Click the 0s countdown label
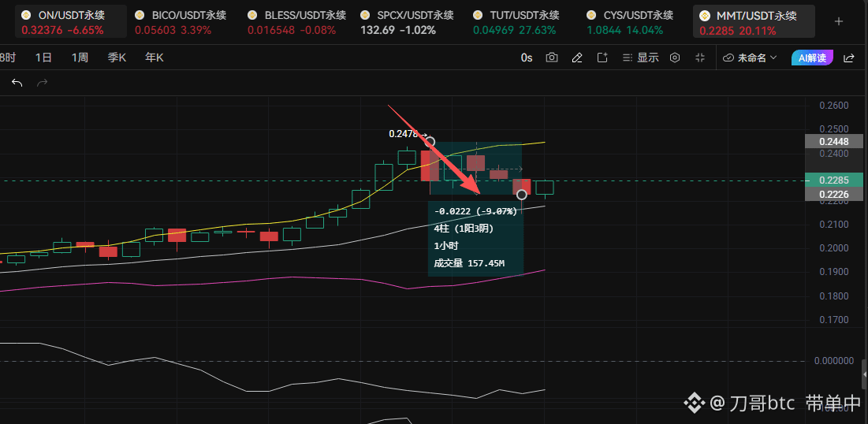868x424 pixels. [527, 58]
